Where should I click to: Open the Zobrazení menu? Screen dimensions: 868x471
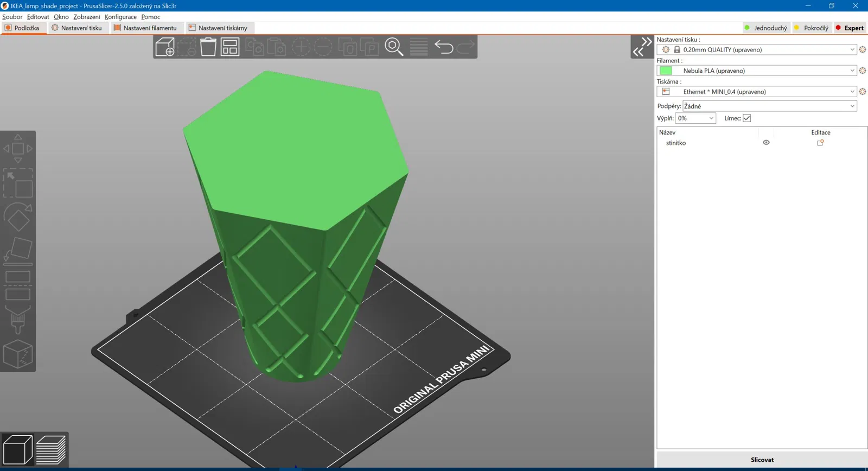tap(87, 17)
